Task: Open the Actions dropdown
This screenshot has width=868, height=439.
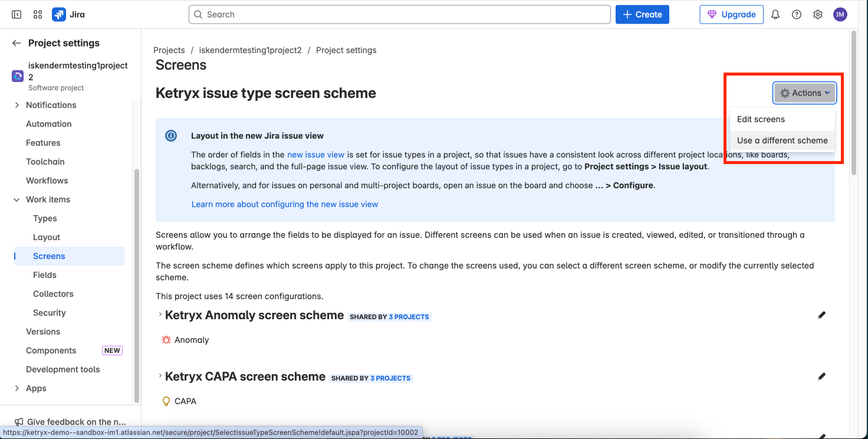Action: pos(805,93)
